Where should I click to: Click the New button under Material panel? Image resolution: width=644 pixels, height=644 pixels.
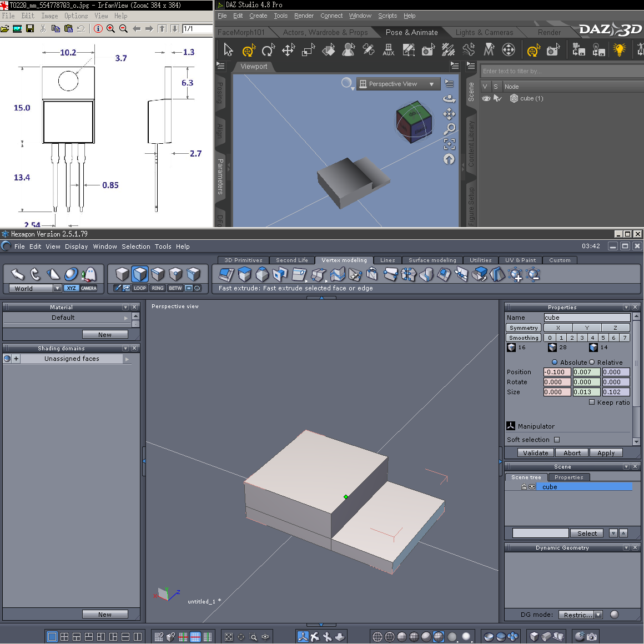coord(105,334)
